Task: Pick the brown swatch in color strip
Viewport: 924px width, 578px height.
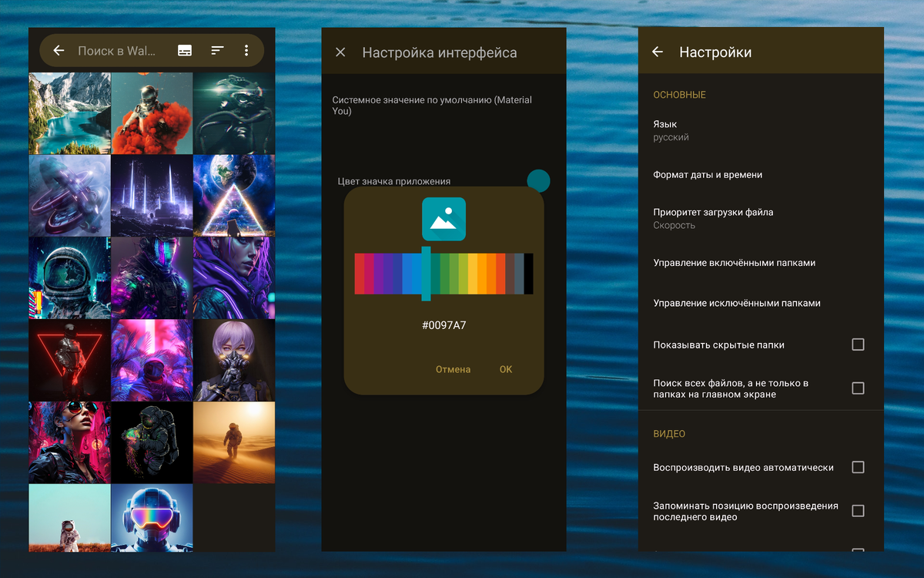Action: click(x=510, y=274)
